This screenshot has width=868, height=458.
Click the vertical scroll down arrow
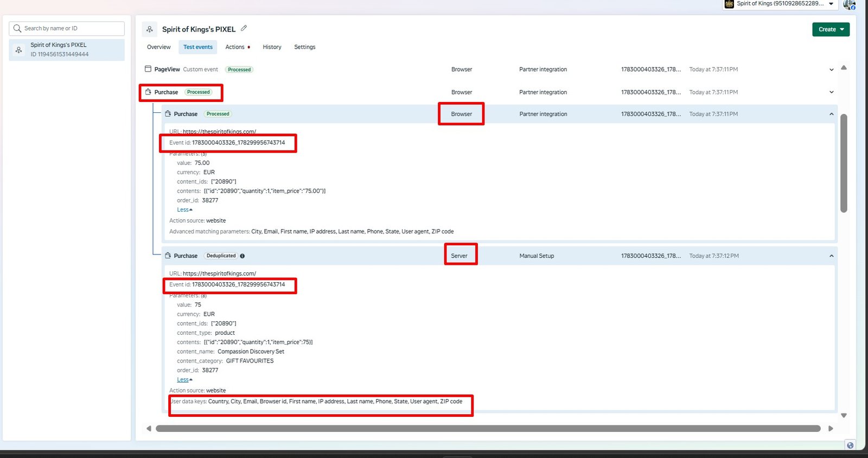coord(844,416)
